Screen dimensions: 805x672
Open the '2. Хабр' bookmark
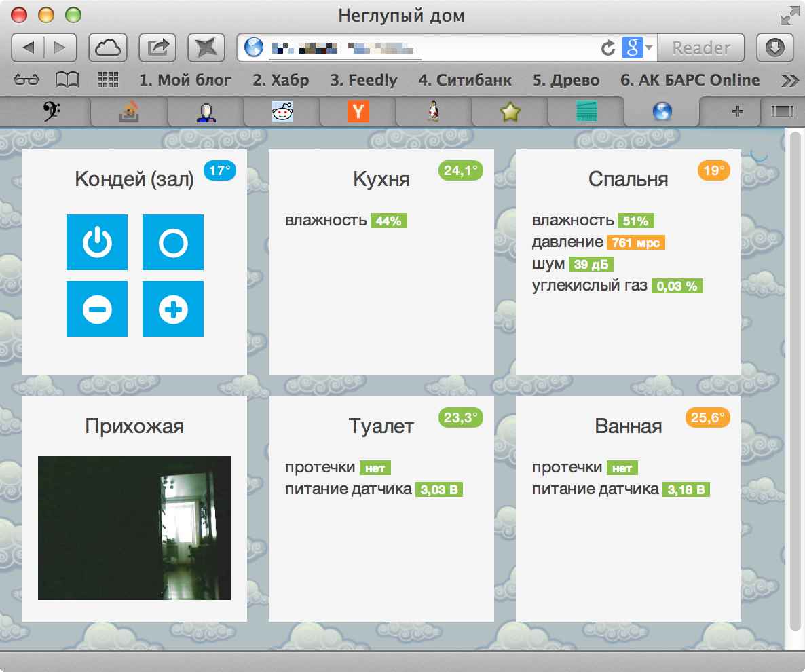coord(281,80)
